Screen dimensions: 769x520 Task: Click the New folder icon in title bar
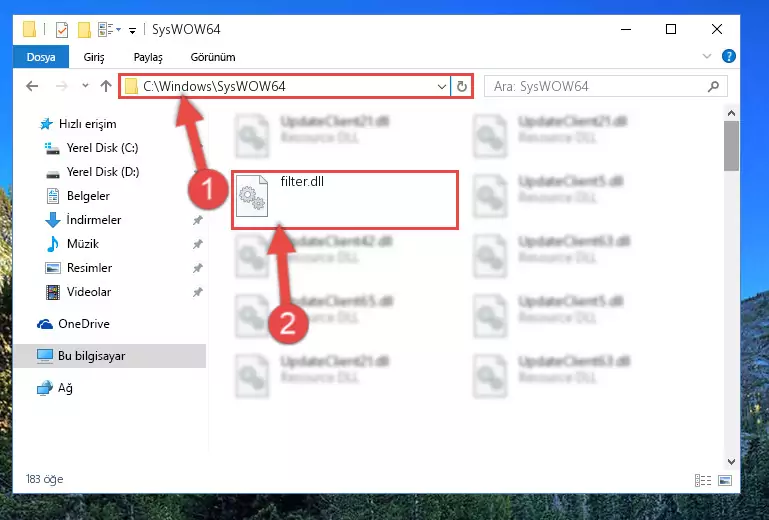tap(84, 30)
